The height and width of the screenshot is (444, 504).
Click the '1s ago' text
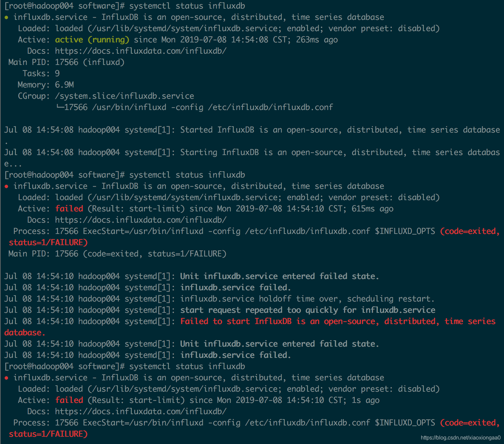click(366, 400)
